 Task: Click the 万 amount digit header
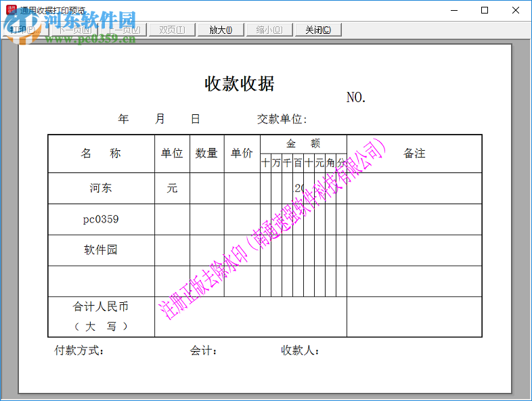[276, 163]
